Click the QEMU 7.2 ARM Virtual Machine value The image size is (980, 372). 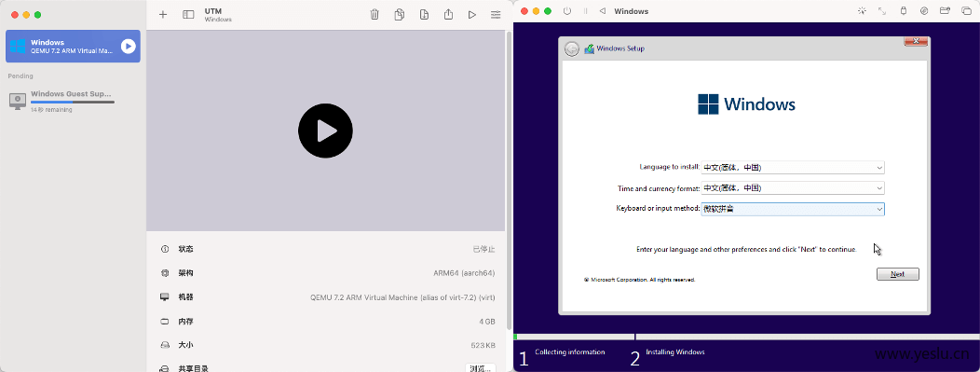pos(403,297)
